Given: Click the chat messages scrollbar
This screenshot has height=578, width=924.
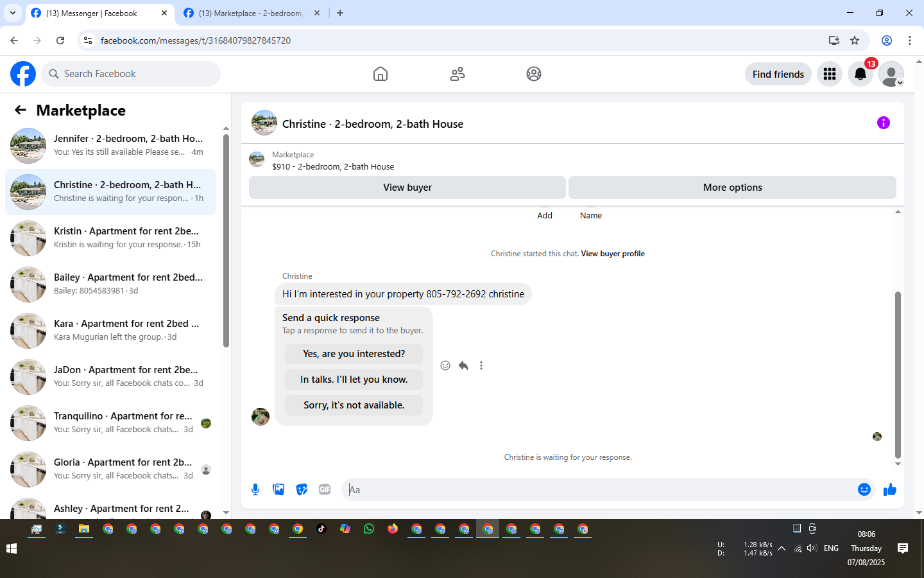Looking at the screenshot, I should (898, 374).
